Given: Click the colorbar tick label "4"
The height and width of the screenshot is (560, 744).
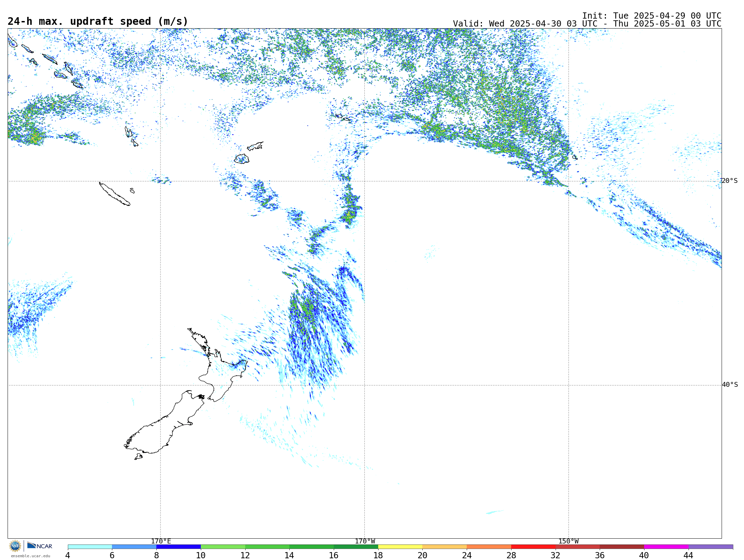Looking at the screenshot, I should click(68, 555).
